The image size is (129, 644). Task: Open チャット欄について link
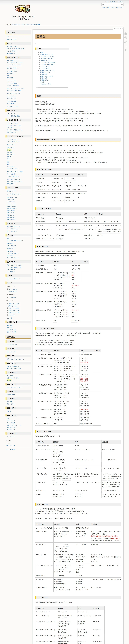click(13, 61)
